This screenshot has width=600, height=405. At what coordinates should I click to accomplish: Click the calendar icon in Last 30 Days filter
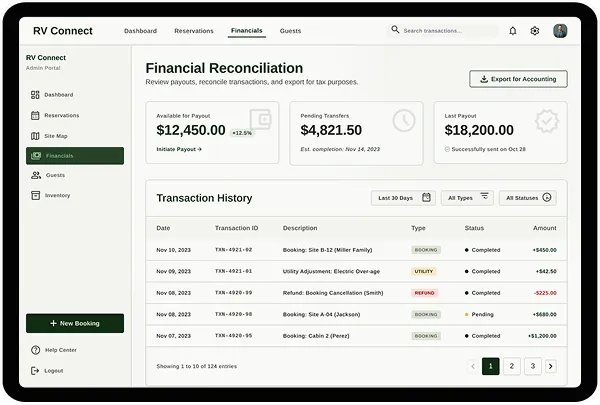[426, 198]
